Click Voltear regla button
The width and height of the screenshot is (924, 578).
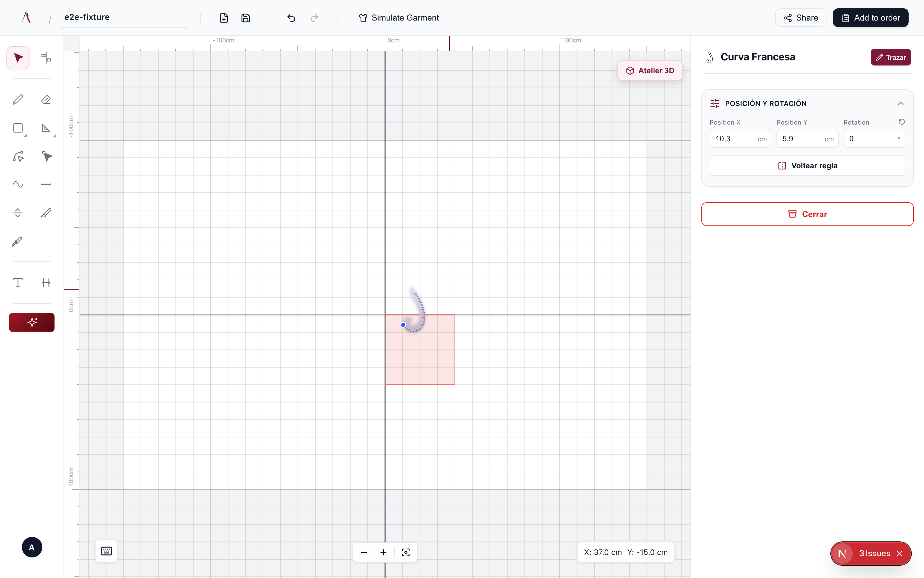click(807, 166)
